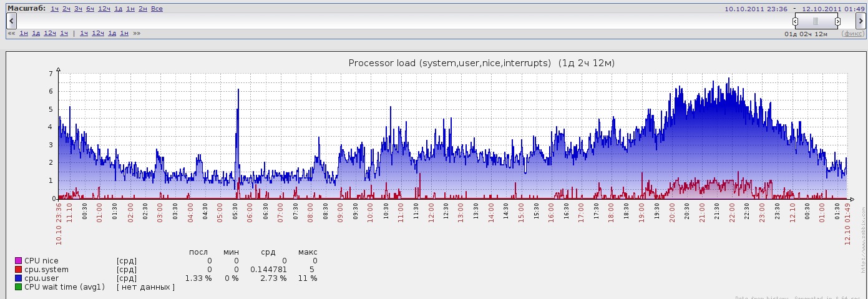Set zoom to 1ч in Масштаб row

click(55, 9)
